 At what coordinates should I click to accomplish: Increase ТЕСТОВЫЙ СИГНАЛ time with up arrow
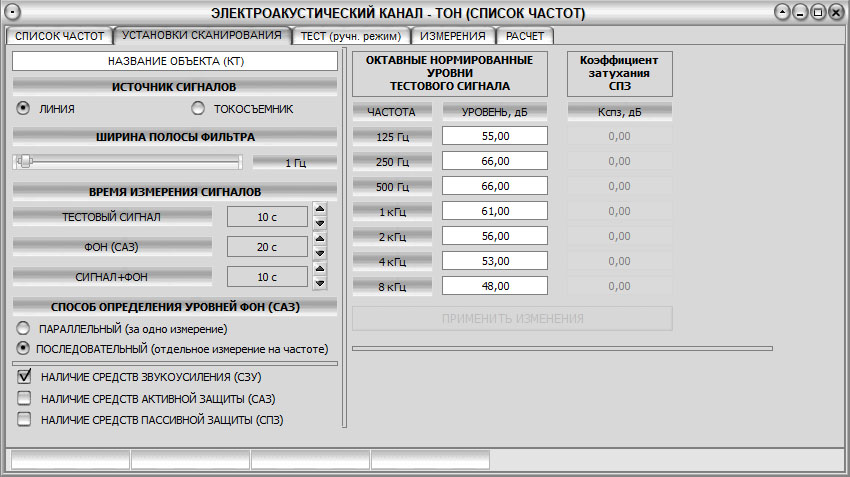click(320, 209)
